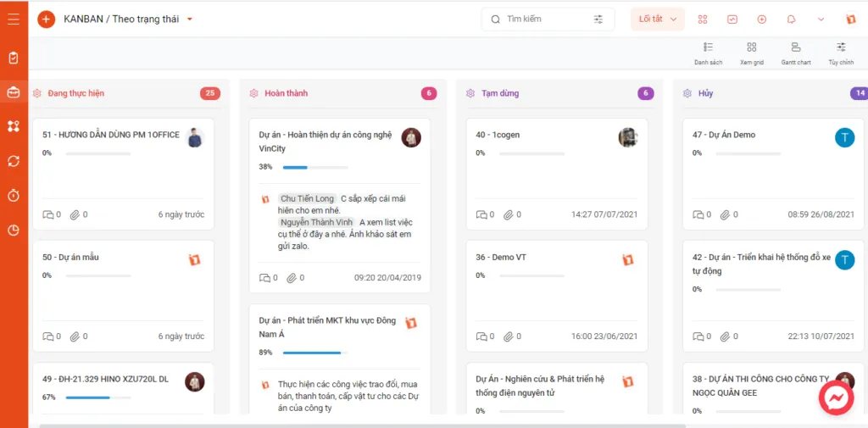Click mention tag Chu Tiến Long
The width and height of the screenshot is (868, 428).
pyautogui.click(x=307, y=198)
